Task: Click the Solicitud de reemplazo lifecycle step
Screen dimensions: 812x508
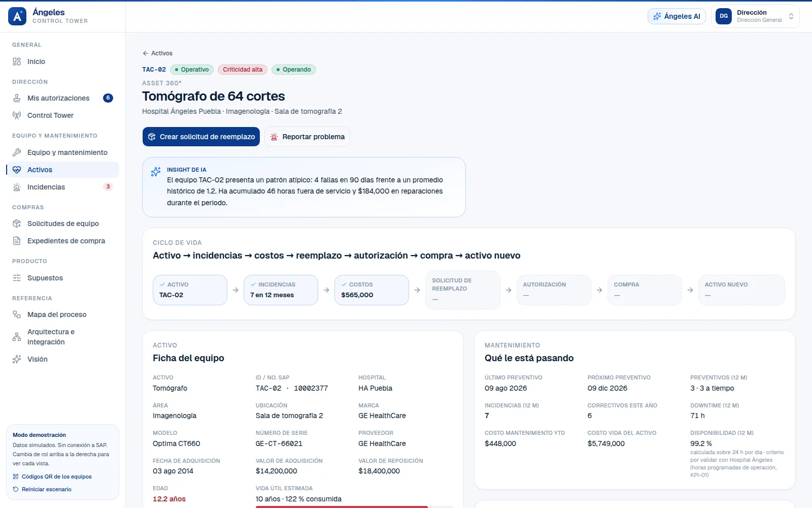Action: (x=463, y=290)
